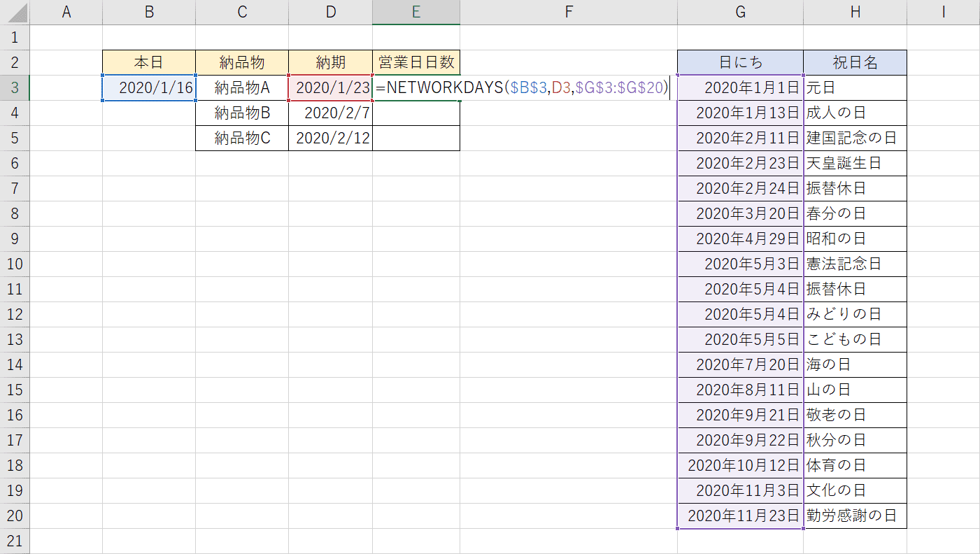The height and width of the screenshot is (554, 980).
Task: Select column G header
Action: [x=740, y=12]
